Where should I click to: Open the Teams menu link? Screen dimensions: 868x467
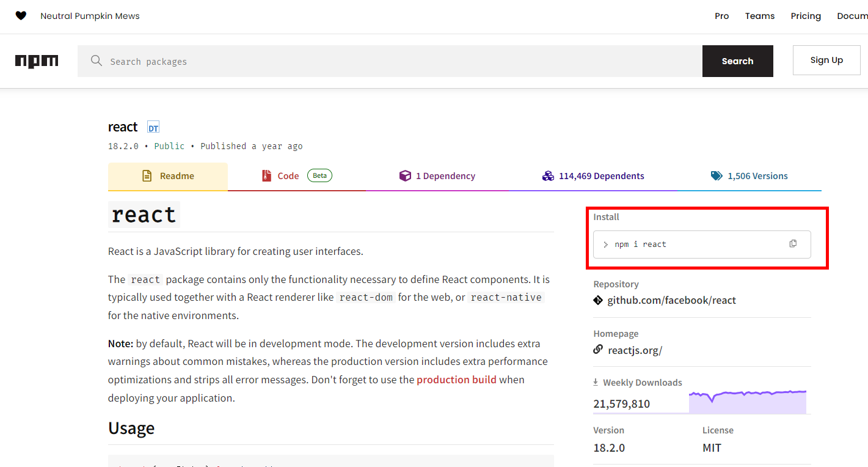coord(760,16)
